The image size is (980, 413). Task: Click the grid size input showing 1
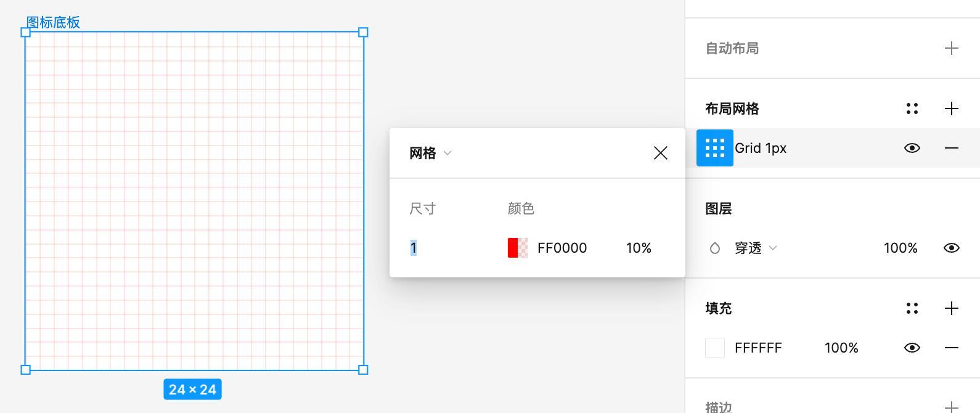point(414,248)
